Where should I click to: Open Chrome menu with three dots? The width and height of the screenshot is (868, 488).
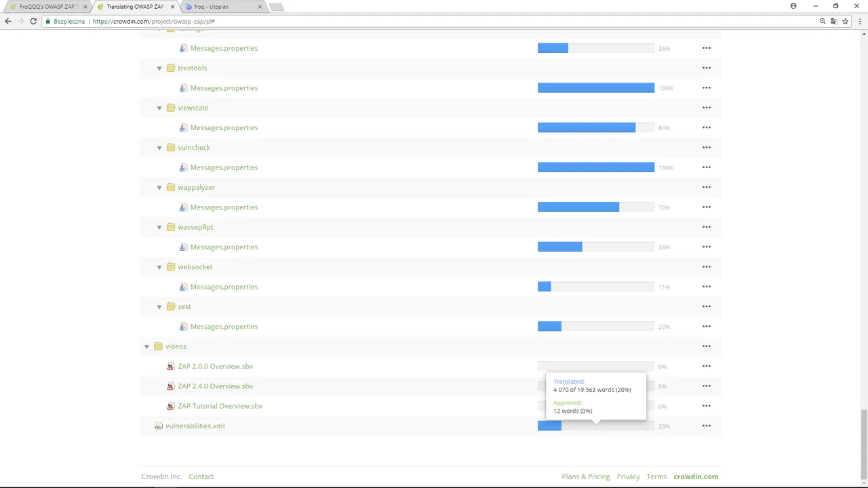click(x=860, y=21)
